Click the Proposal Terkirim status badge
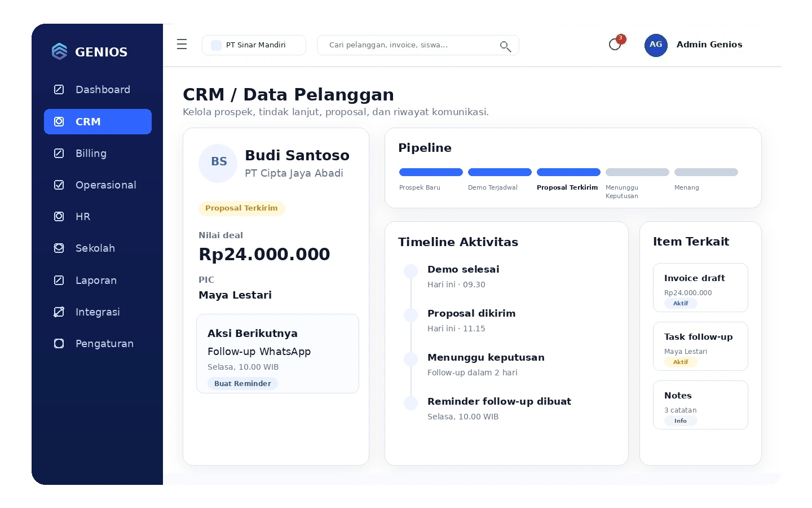812x508 pixels. tap(241, 208)
